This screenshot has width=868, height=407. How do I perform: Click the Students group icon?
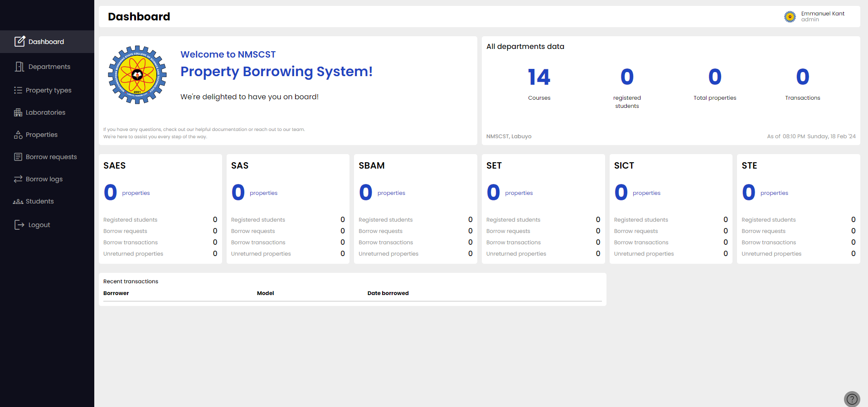click(18, 201)
